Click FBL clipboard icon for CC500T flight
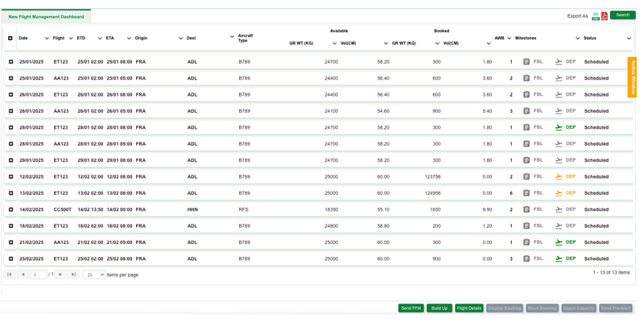The height and width of the screenshot is (322, 644). tap(526, 209)
